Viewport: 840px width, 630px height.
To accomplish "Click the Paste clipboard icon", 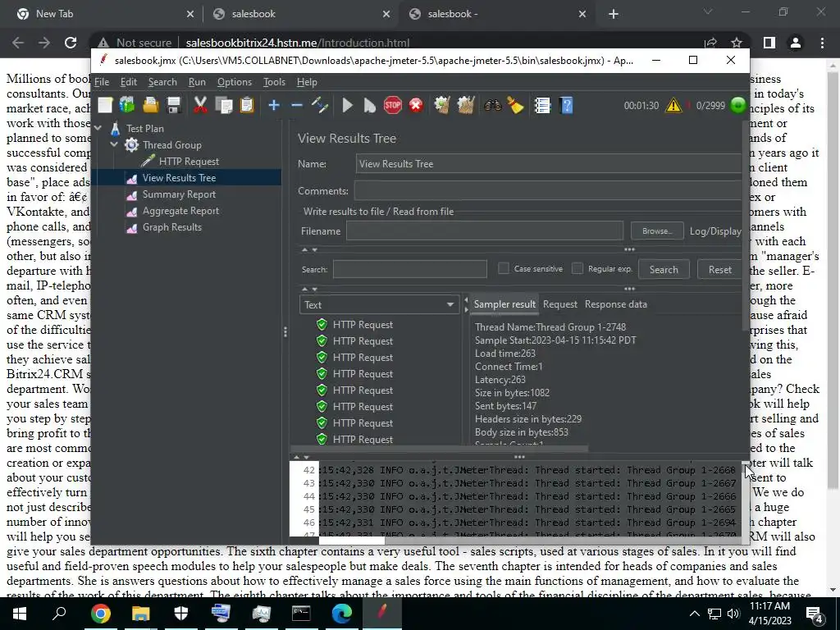I will (x=246, y=105).
